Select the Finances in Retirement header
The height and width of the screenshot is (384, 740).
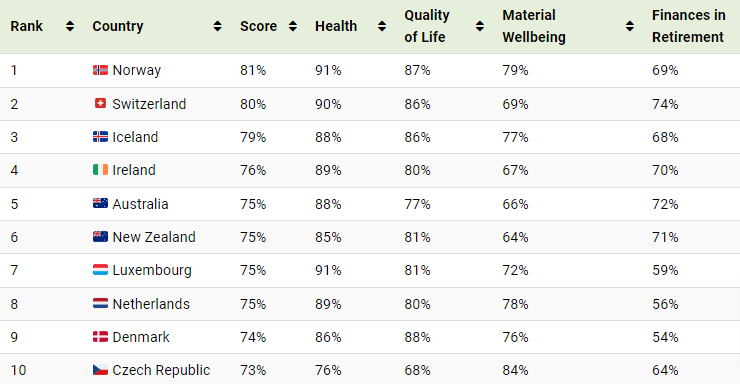[x=688, y=26]
